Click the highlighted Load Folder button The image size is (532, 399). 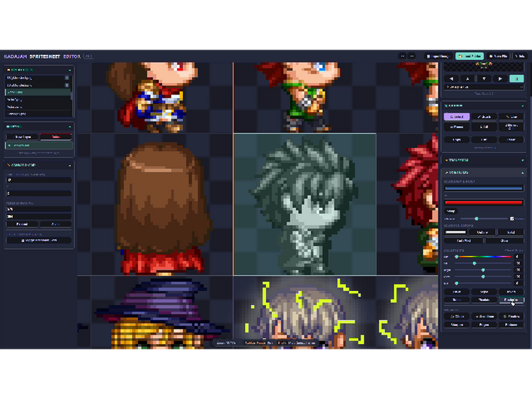click(x=470, y=56)
